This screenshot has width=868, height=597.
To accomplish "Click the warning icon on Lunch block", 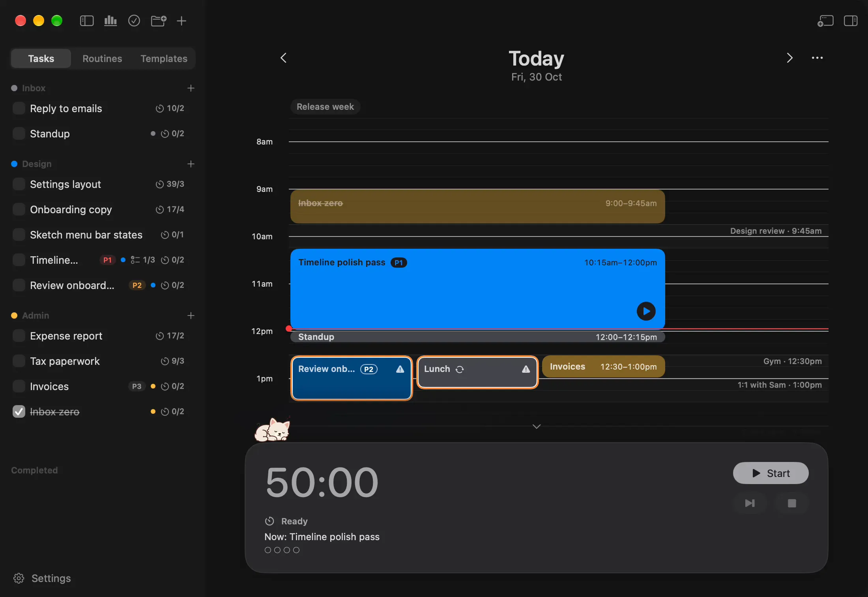I will click(x=526, y=369).
